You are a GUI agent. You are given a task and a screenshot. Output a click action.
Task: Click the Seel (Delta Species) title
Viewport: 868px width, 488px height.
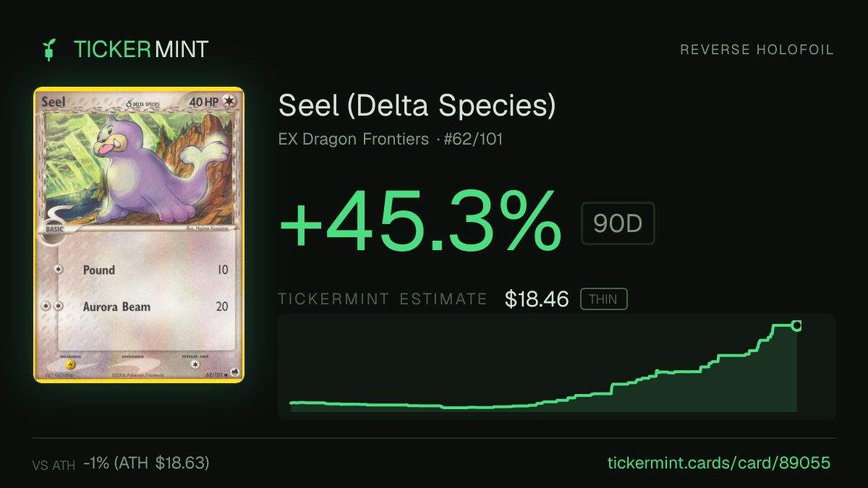pyautogui.click(x=417, y=106)
